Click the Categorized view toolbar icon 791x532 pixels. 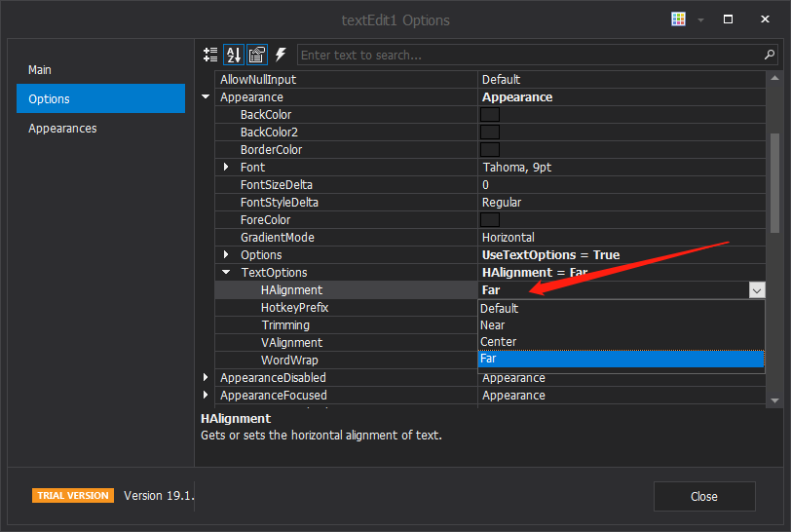pos(210,55)
